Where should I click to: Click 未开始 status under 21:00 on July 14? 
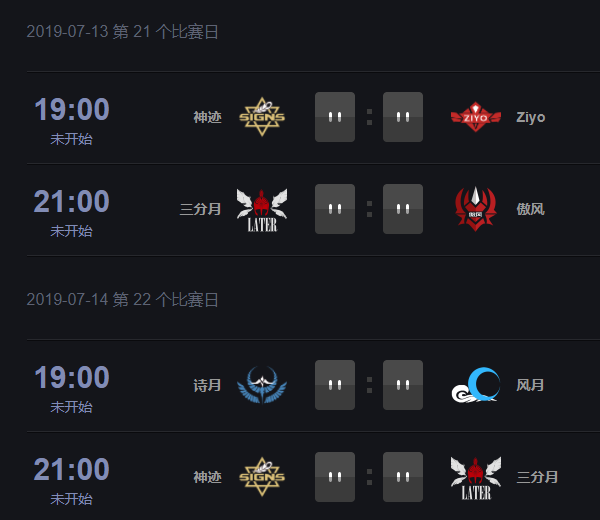click(x=72, y=499)
